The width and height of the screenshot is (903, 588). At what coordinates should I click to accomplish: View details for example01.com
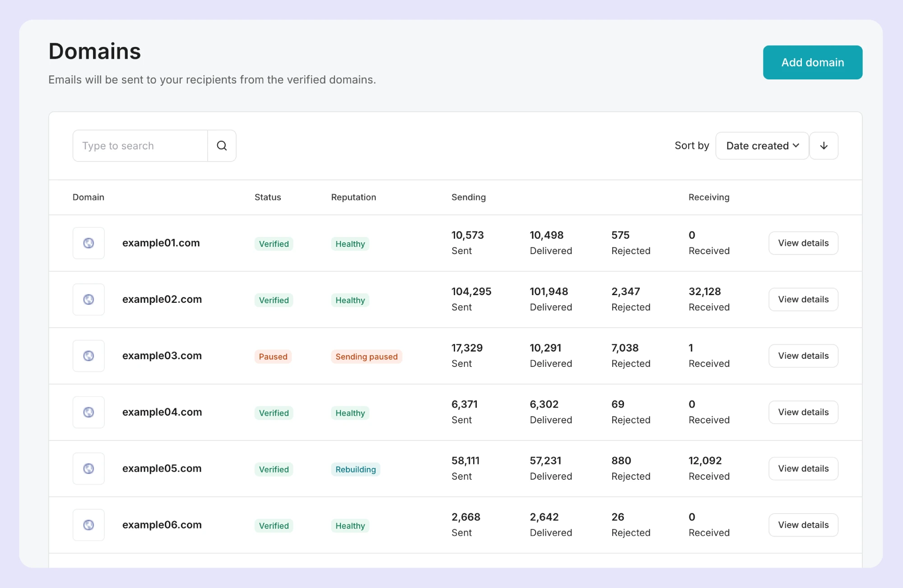tap(803, 243)
